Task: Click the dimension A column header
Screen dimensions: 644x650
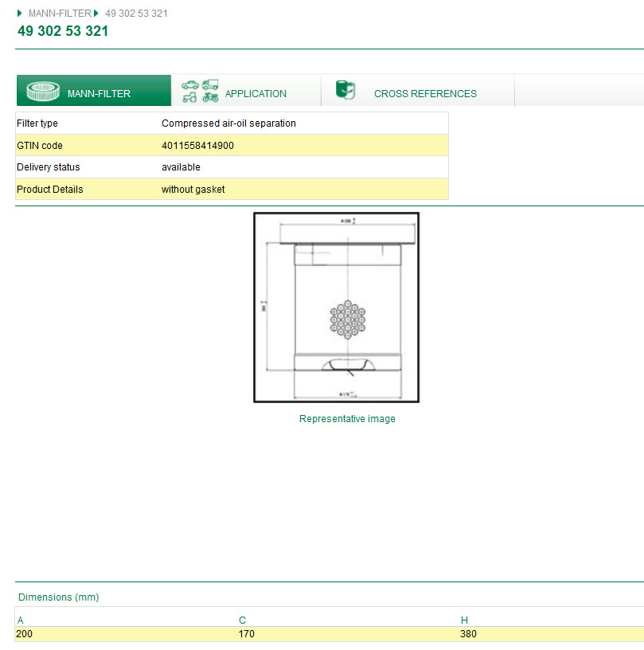Action: point(20,621)
